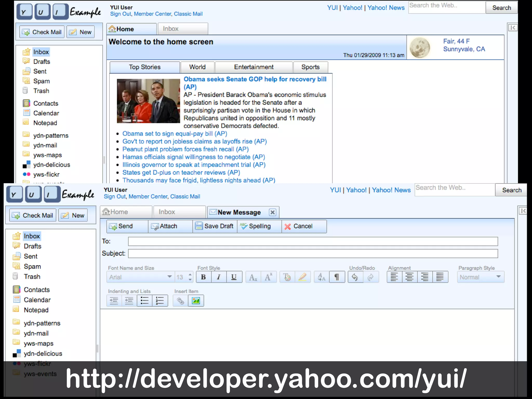Set alignment to left
The width and height of the screenshot is (532, 399).
click(394, 277)
